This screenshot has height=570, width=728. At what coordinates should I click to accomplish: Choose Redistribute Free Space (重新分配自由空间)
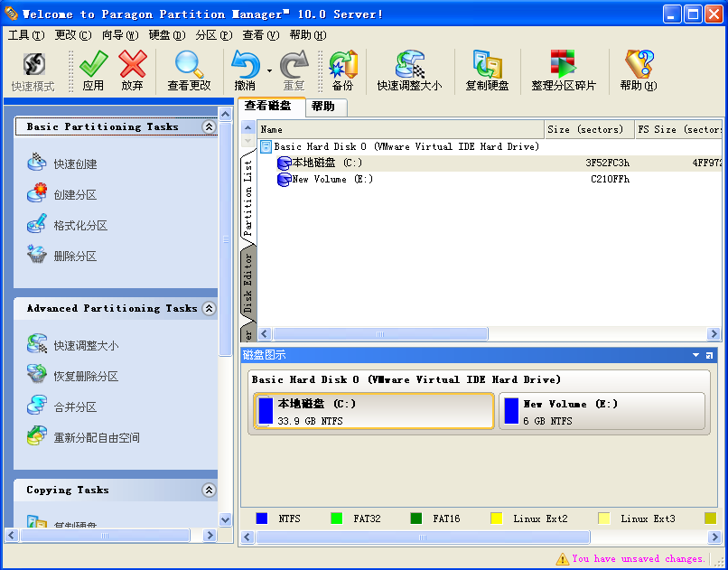pyautogui.click(x=84, y=437)
